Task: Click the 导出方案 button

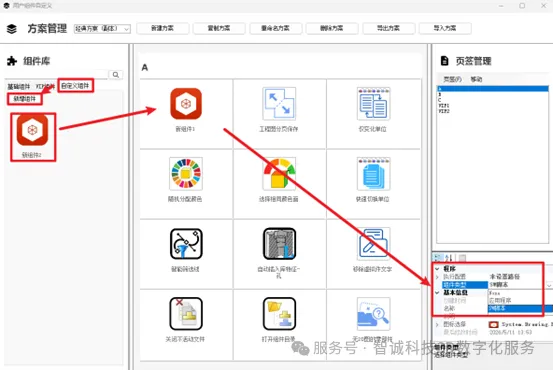Action: coord(388,28)
